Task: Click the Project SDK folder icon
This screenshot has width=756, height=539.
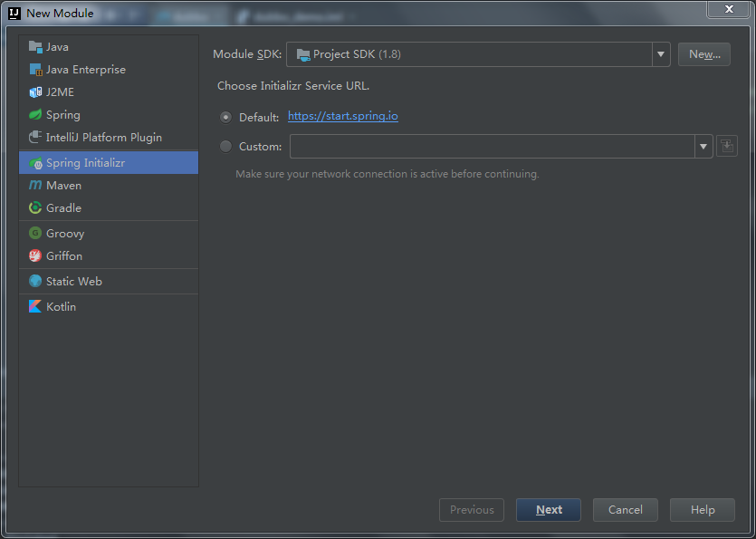Action: click(302, 54)
